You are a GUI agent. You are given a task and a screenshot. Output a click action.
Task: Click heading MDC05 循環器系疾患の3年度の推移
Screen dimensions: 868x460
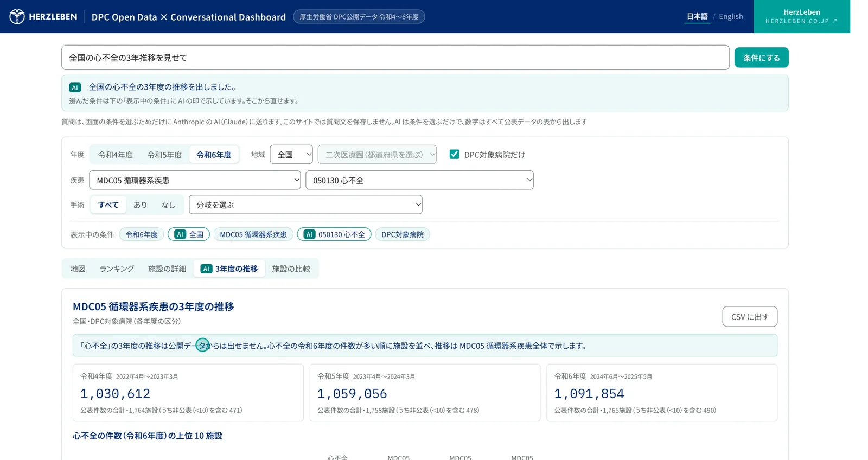154,306
